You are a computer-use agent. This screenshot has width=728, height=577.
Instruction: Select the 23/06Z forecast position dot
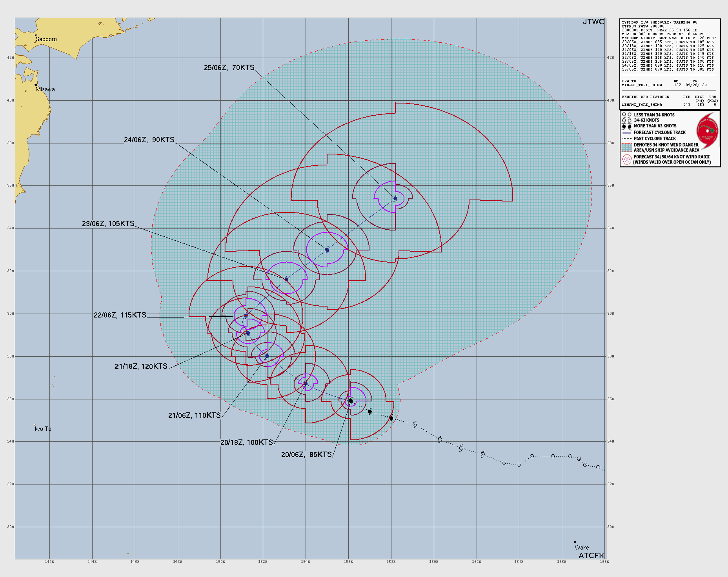pos(286,279)
